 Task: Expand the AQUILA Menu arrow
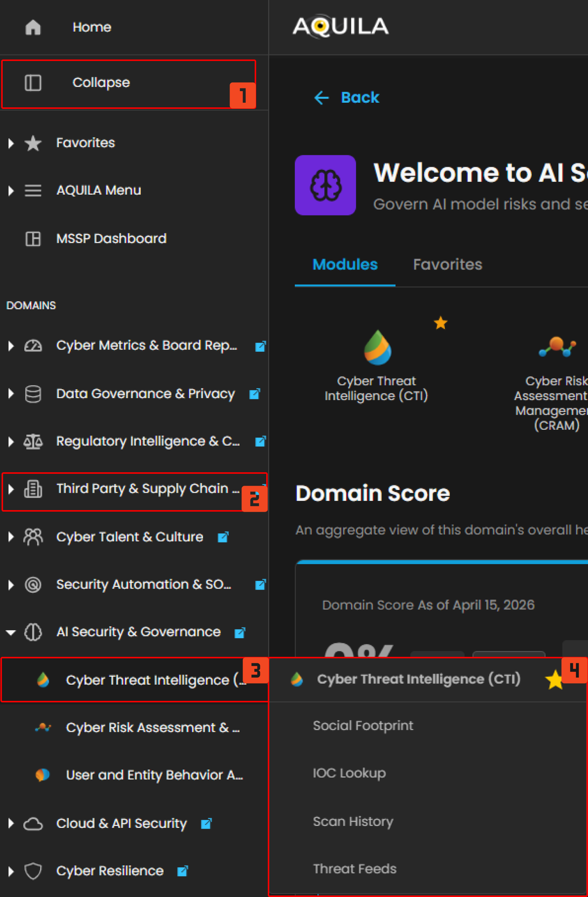[x=11, y=191]
